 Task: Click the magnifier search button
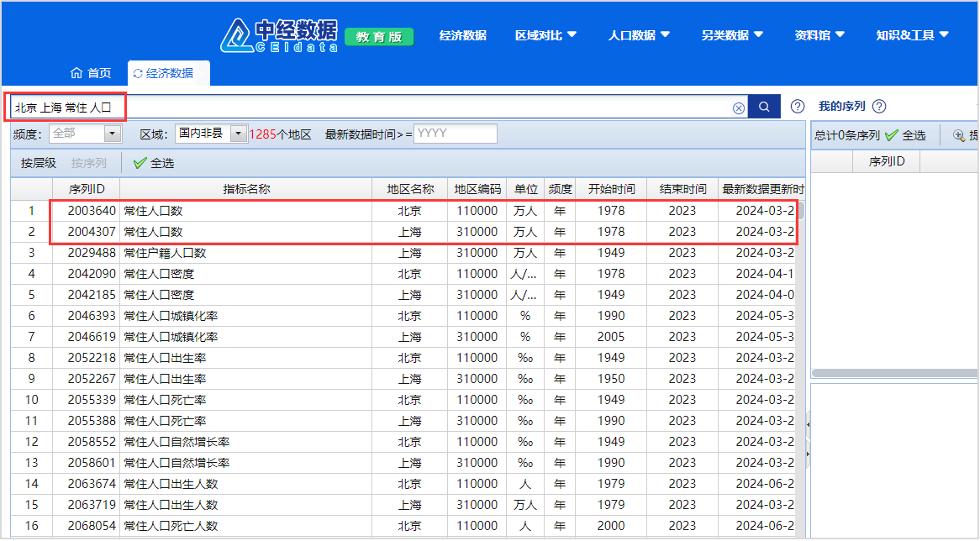pyautogui.click(x=764, y=107)
